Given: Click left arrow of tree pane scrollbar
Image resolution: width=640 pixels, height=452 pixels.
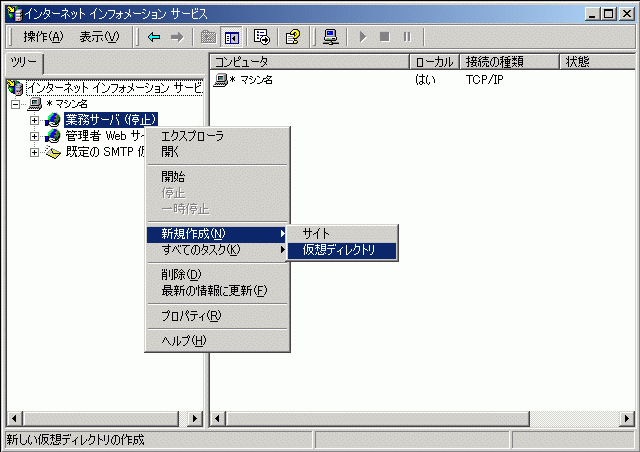Looking at the screenshot, I should click(x=15, y=419).
